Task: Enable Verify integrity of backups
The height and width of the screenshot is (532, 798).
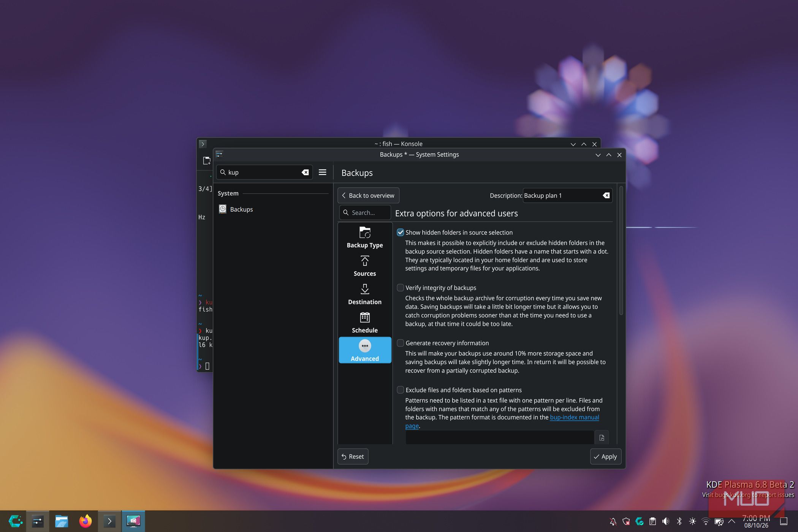Action: 400,288
